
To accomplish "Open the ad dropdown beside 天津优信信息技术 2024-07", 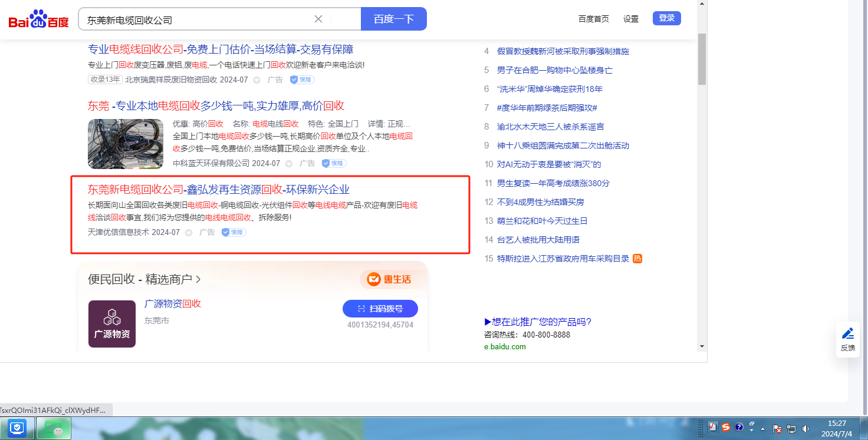I will pos(189,233).
